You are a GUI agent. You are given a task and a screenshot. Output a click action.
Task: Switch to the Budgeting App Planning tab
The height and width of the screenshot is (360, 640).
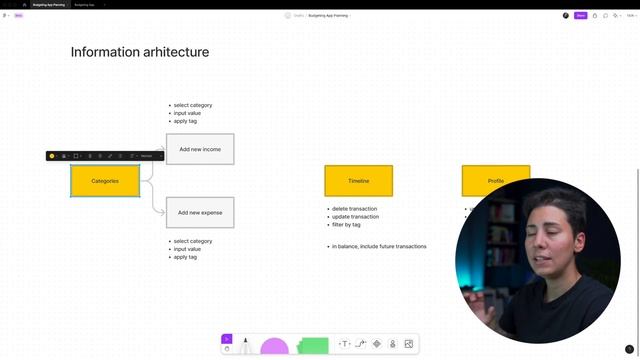pyautogui.click(x=49, y=5)
